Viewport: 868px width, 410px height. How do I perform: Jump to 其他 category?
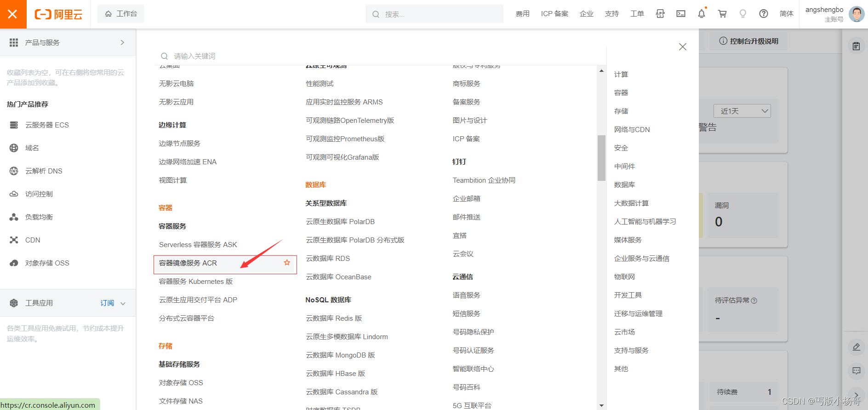tap(621, 369)
